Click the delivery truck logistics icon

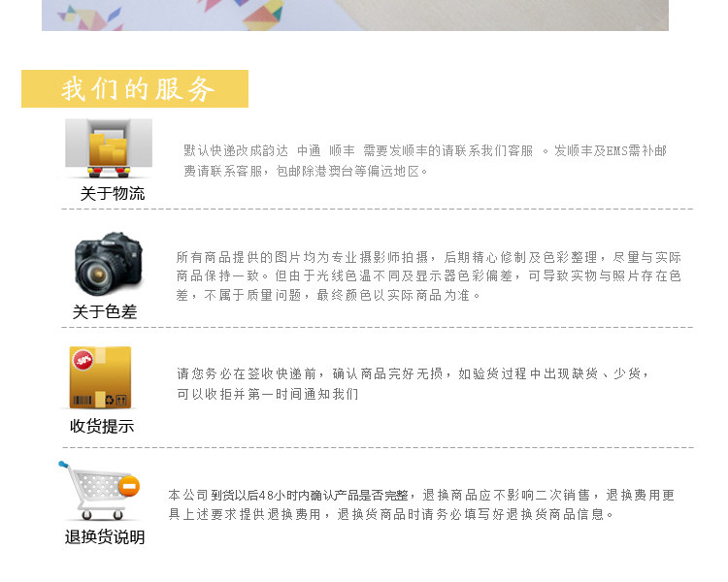[108, 148]
